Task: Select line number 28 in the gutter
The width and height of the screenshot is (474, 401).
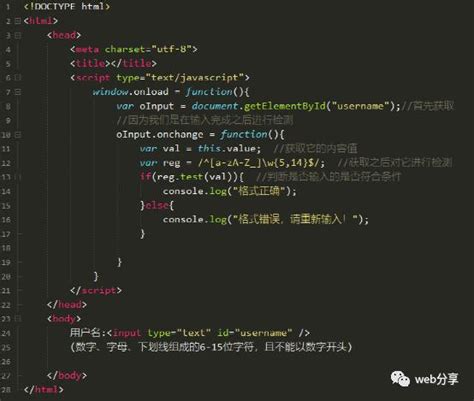Action: [x=6, y=389]
